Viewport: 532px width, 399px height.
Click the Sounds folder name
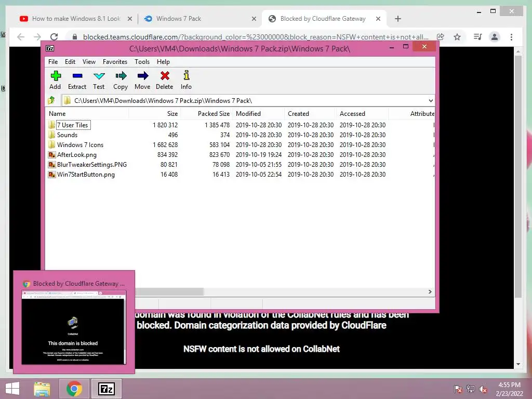click(67, 135)
